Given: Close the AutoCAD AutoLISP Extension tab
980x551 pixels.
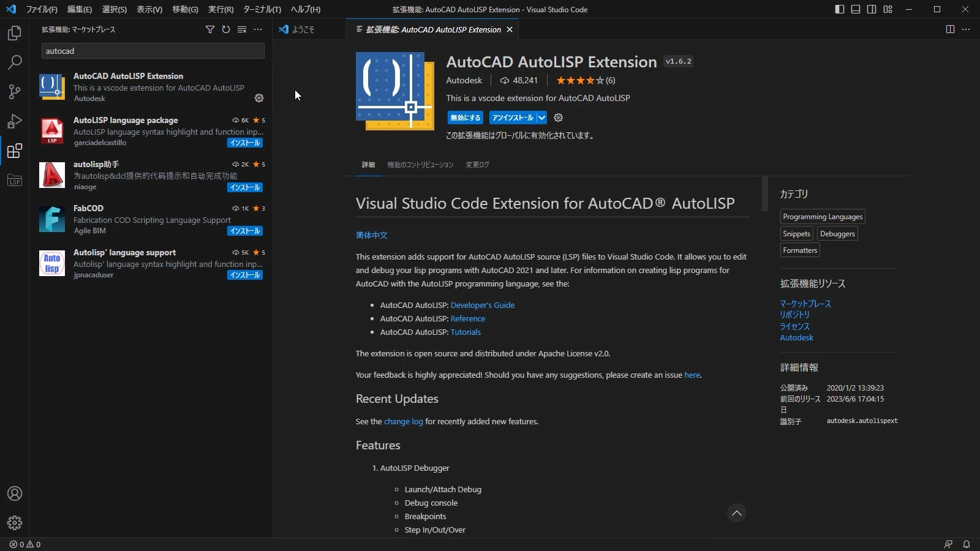Looking at the screenshot, I should (x=510, y=29).
